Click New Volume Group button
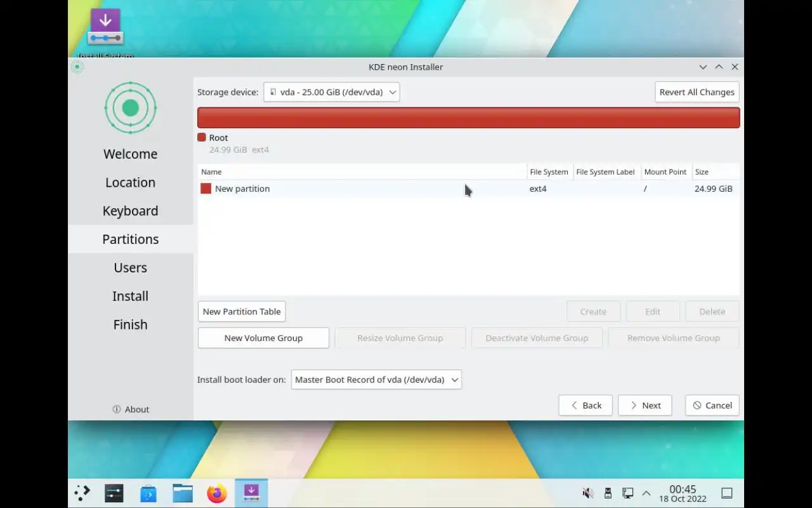This screenshot has width=812, height=508. pyautogui.click(x=263, y=338)
